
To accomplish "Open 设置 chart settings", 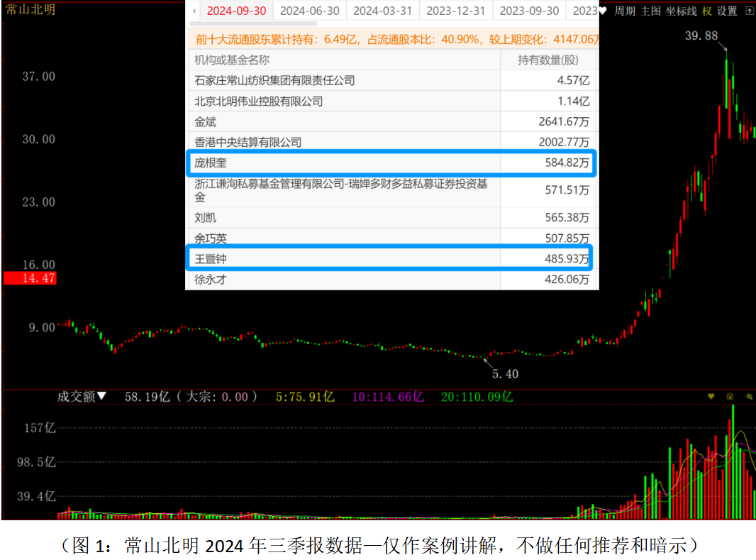I will (x=728, y=11).
